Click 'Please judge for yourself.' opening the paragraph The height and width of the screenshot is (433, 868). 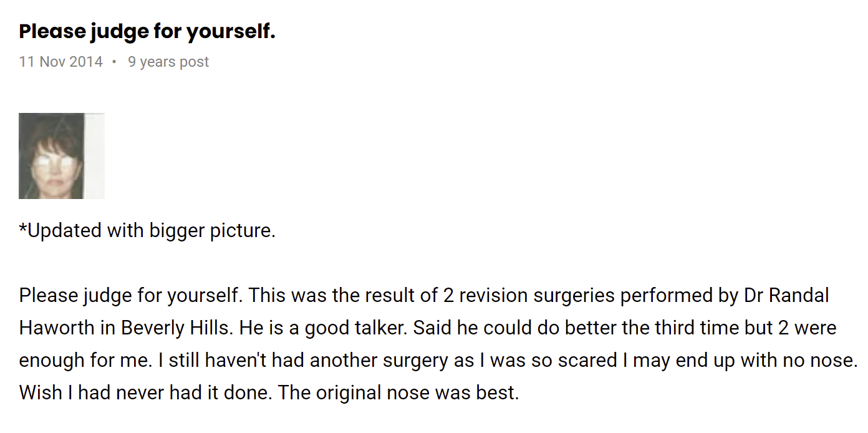click(131, 295)
